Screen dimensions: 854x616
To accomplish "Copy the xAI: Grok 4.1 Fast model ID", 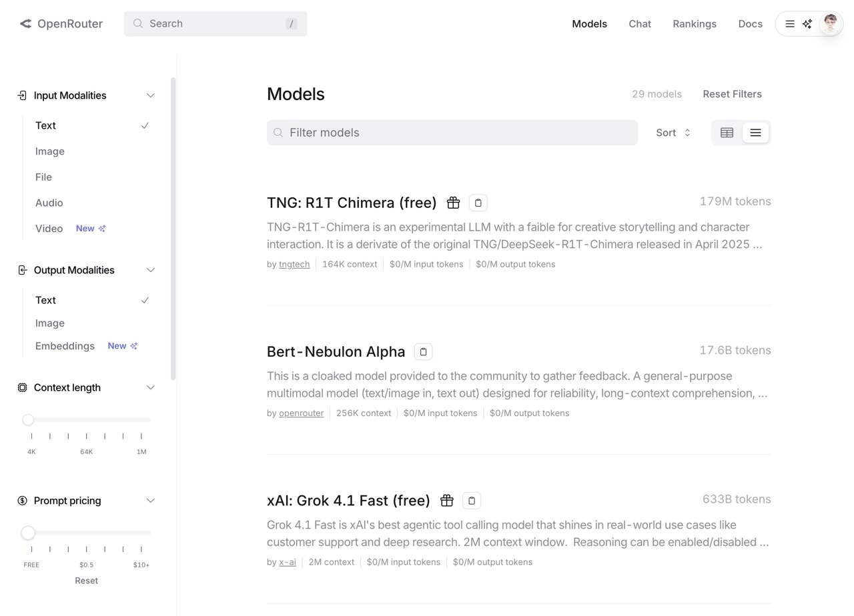I will [472, 501].
